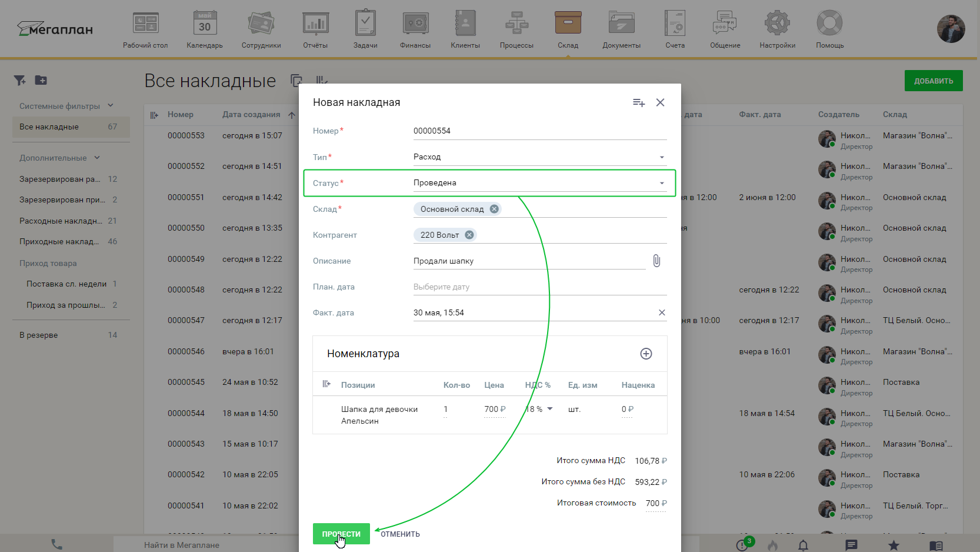Click ДОБАВИТЬ button
The height and width of the screenshot is (552, 980).
(x=934, y=81)
